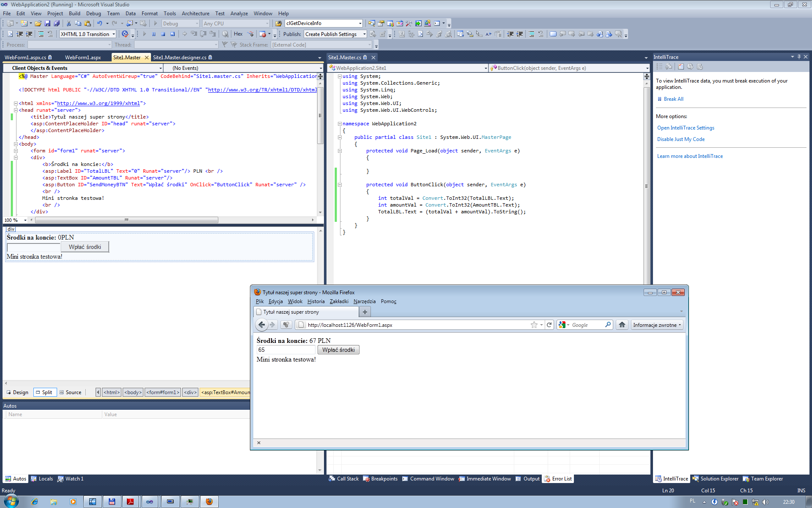Click the Copy toolbar icon
Viewport: 812px width, 508px height.
tap(78, 23)
